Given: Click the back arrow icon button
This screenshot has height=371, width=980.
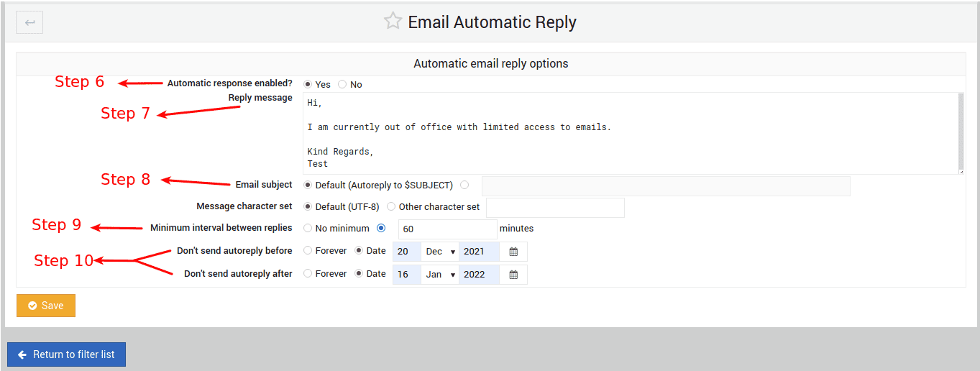Looking at the screenshot, I should (x=29, y=22).
